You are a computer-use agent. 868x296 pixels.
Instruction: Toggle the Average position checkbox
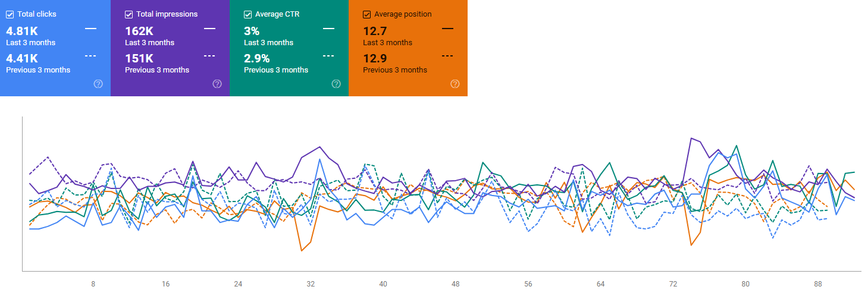[367, 14]
